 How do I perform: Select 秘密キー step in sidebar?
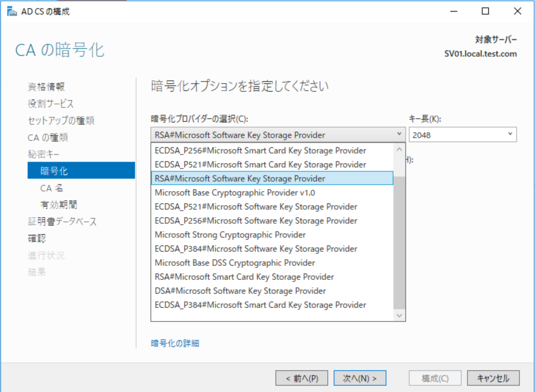(44, 154)
